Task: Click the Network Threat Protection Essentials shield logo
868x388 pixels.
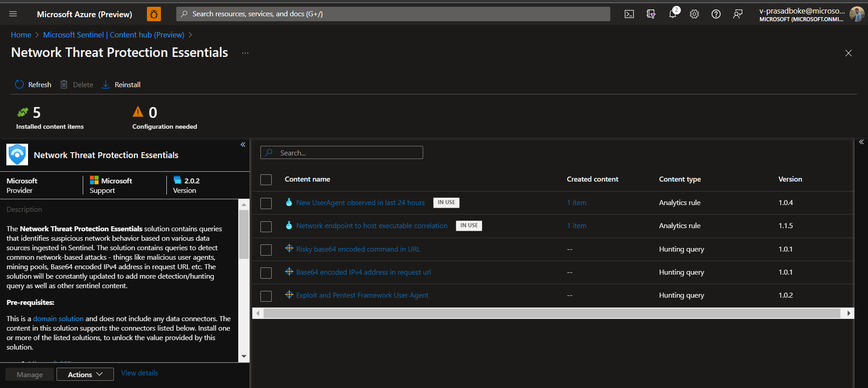Action: pyautogui.click(x=17, y=154)
